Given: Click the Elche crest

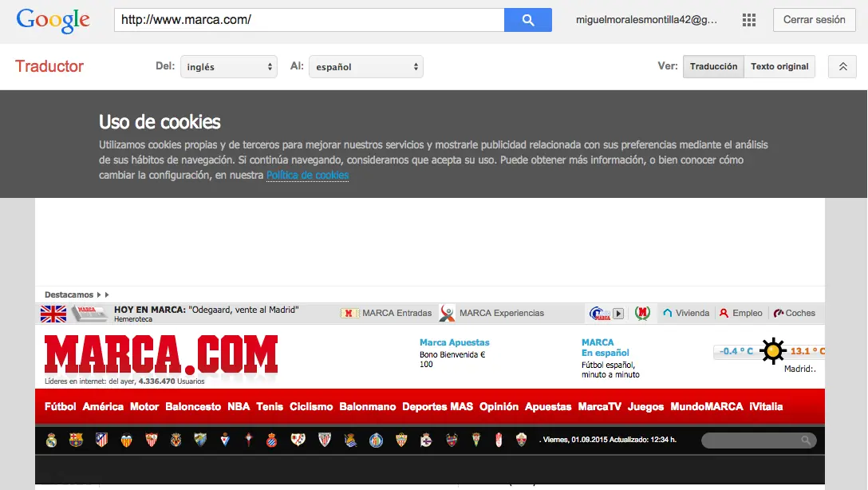Looking at the screenshot, I should (521, 440).
